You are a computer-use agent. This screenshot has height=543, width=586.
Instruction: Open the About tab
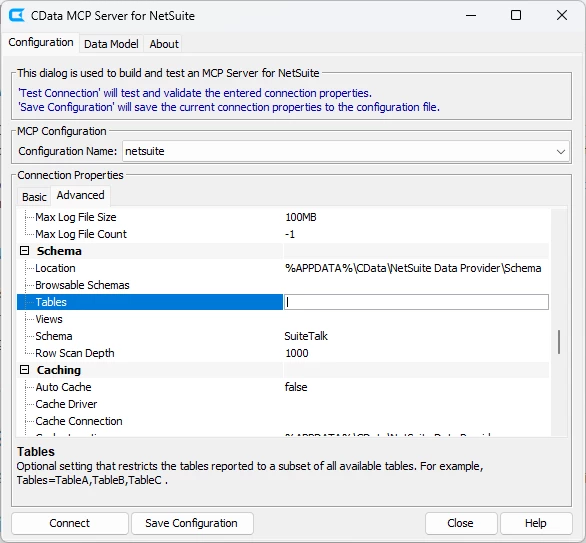coord(164,44)
